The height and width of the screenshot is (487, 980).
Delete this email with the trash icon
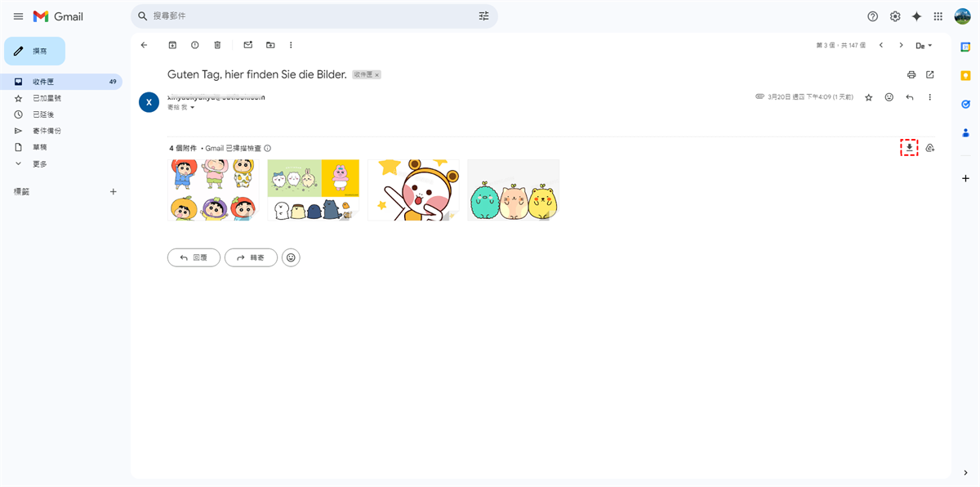tap(217, 45)
